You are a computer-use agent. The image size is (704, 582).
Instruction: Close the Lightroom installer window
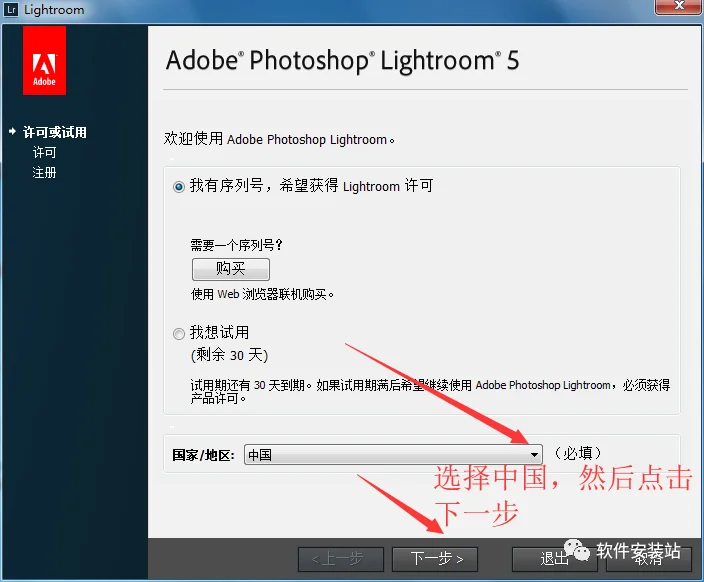tap(678, 6)
